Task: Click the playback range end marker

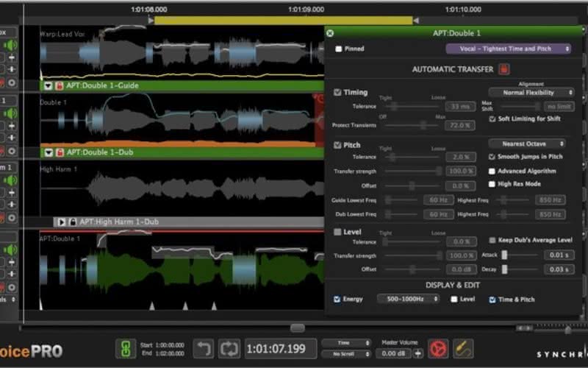Action: tap(416, 21)
